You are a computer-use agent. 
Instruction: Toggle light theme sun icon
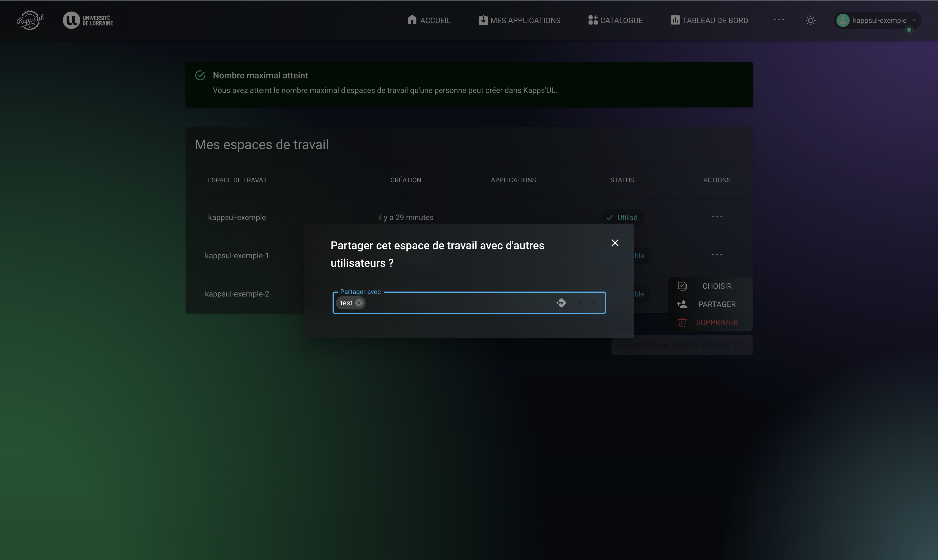click(810, 20)
